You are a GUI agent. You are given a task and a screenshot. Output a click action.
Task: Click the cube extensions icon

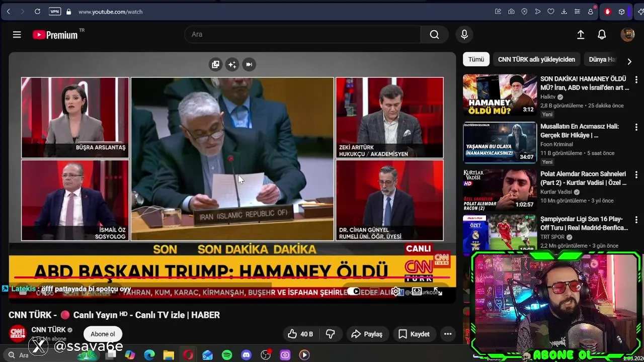622,12
